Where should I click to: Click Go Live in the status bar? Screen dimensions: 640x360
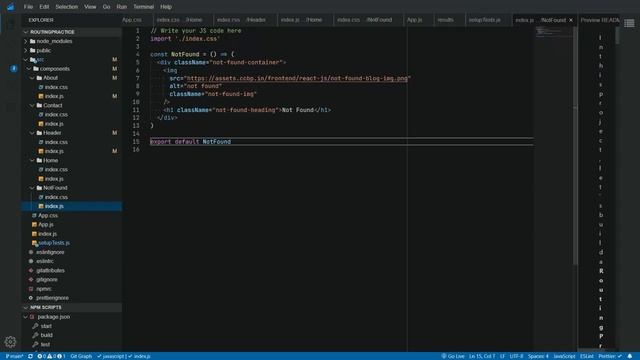[x=453, y=356]
